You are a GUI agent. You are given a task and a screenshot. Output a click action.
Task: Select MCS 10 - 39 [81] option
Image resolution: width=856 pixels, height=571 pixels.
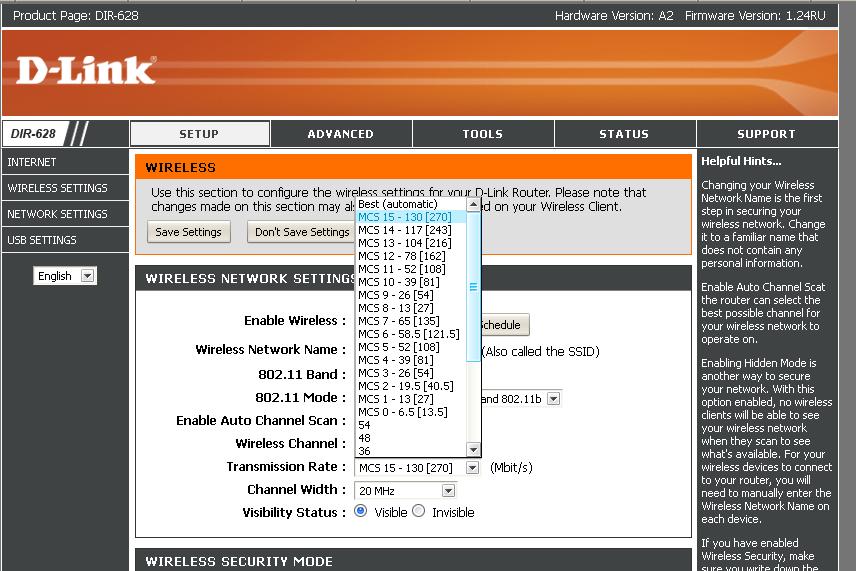[411, 282]
